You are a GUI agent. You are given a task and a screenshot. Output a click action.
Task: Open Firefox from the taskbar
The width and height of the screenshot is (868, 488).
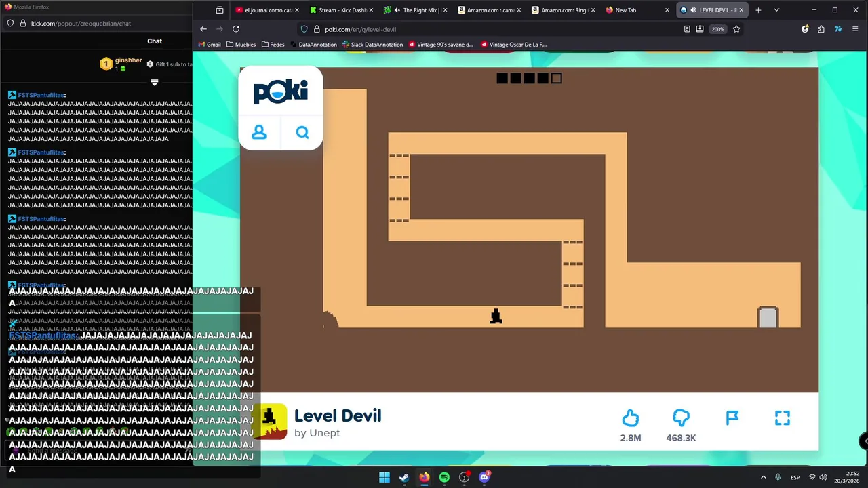pyautogui.click(x=425, y=477)
